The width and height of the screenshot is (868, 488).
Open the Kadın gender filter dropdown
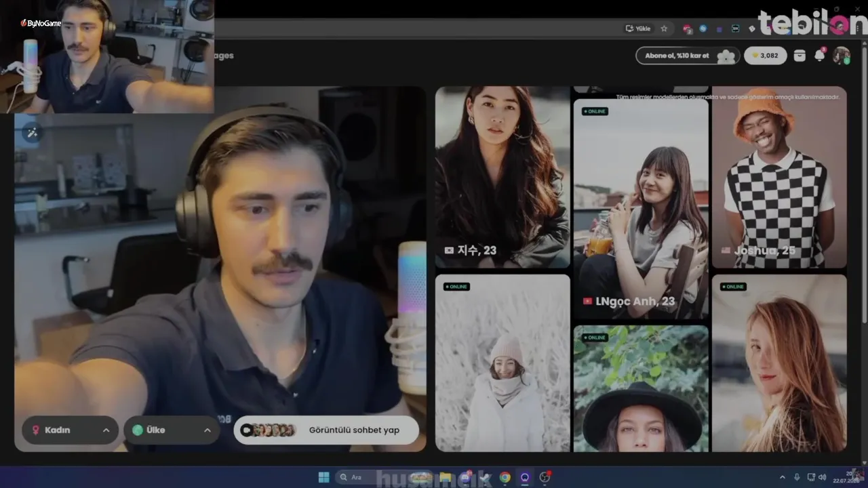70,430
